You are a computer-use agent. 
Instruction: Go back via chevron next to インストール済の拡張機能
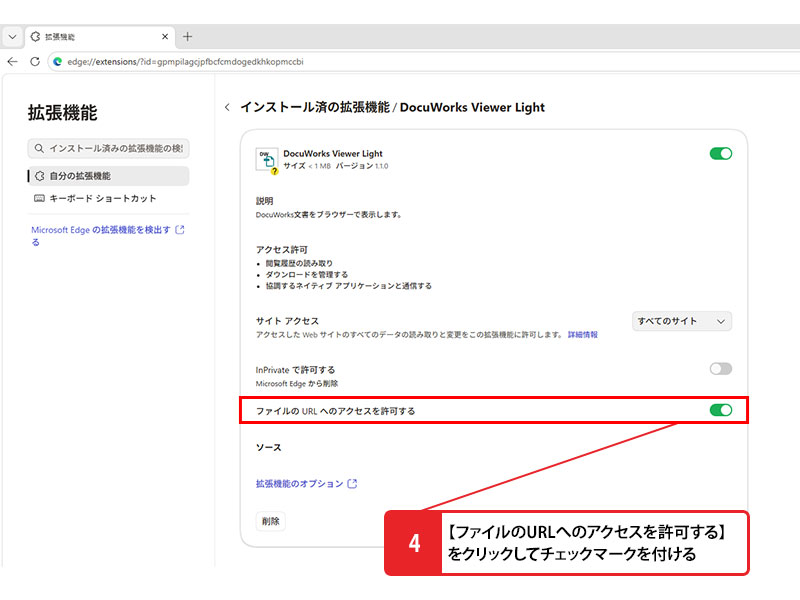click(x=227, y=107)
